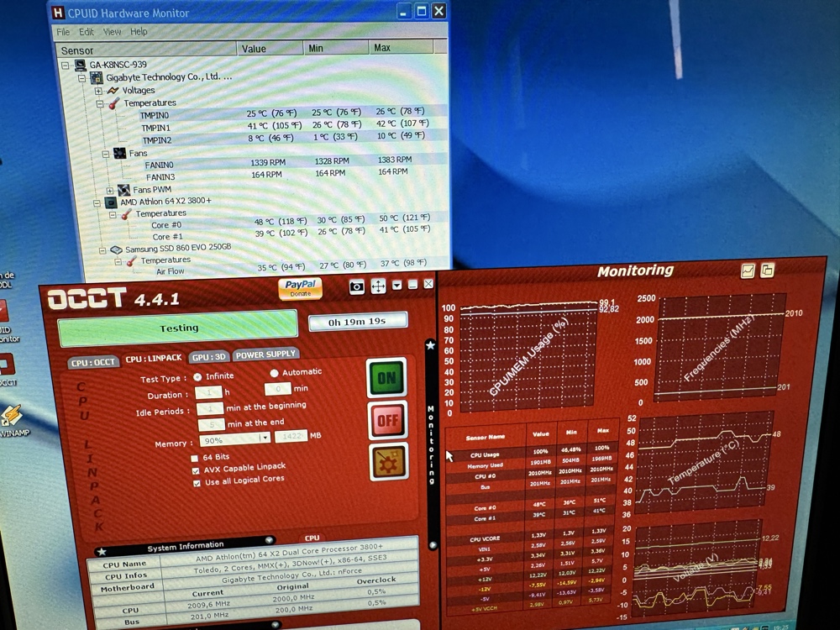Click the Gigabyte motherboard icon
The image size is (840, 630).
[x=97, y=78]
